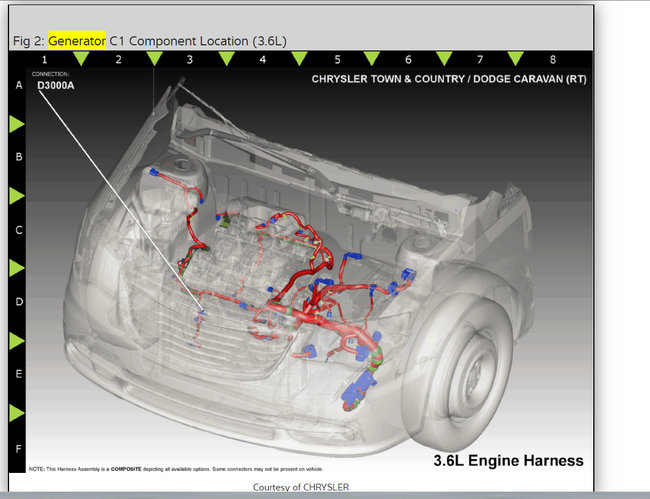Click grid column number 8
Image resolution: width=650 pixels, height=499 pixels.
click(x=553, y=60)
